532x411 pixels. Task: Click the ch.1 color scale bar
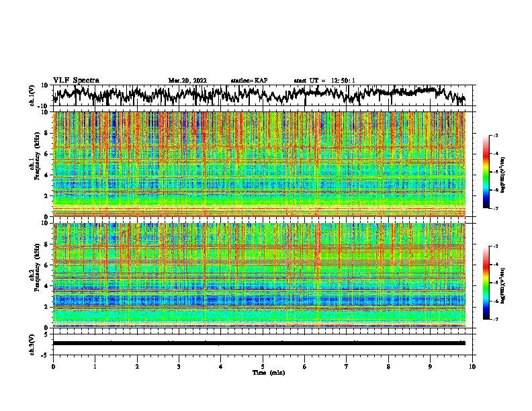coord(486,172)
